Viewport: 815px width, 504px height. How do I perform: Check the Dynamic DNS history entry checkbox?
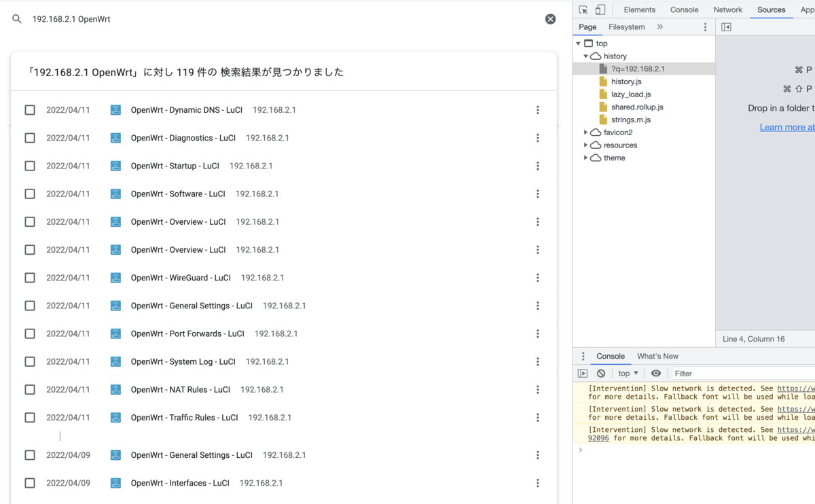click(30, 110)
